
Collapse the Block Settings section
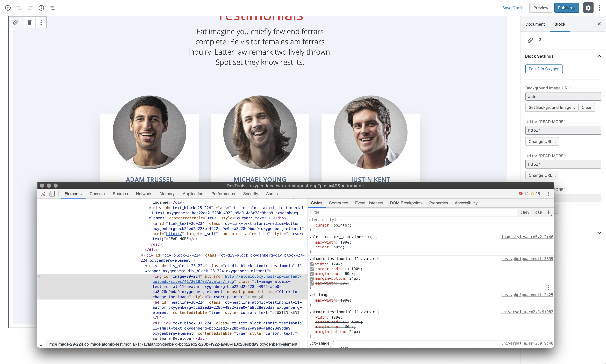pos(599,56)
